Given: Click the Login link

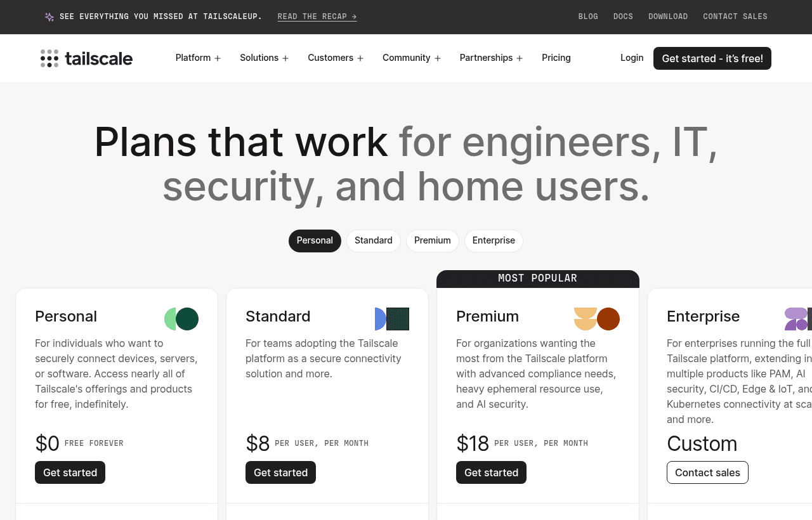Looking at the screenshot, I should (x=632, y=58).
